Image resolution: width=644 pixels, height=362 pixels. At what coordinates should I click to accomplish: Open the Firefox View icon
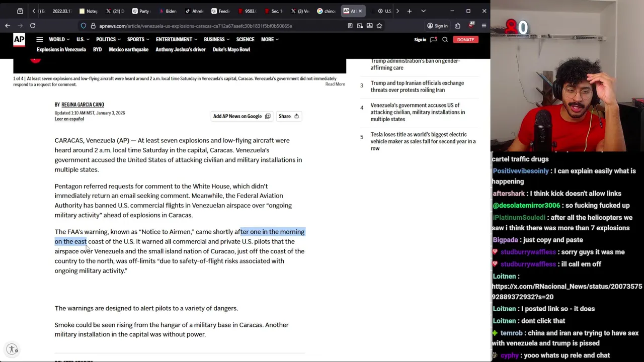pyautogui.click(x=20, y=11)
